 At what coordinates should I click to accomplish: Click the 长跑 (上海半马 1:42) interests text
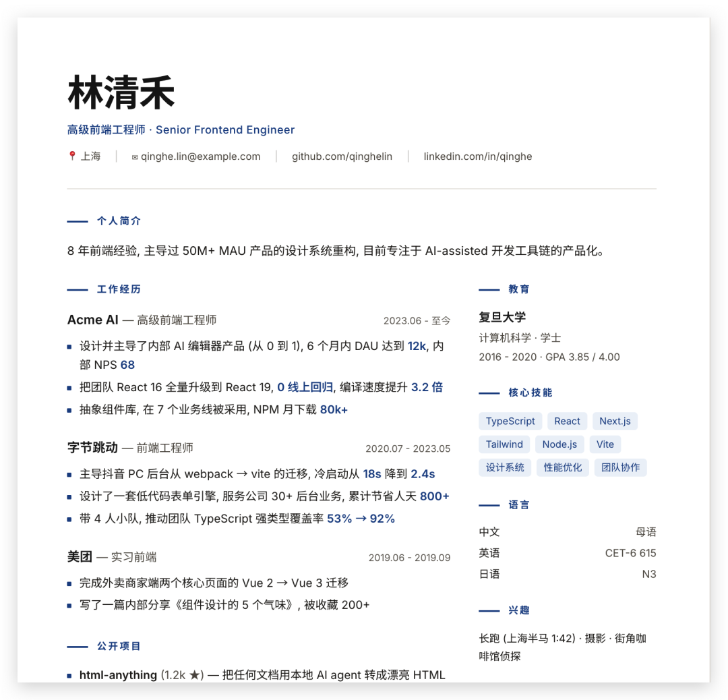527,638
